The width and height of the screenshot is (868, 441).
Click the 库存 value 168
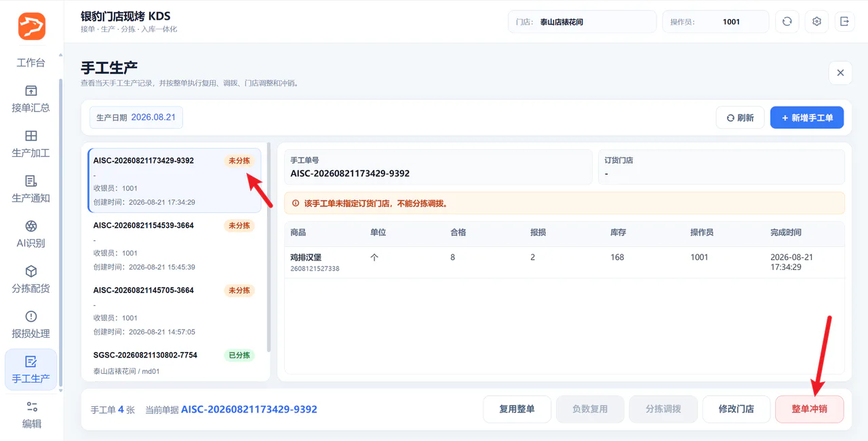coord(617,257)
